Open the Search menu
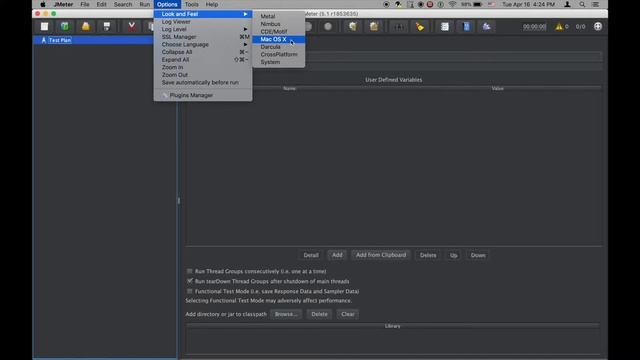 click(123, 4)
